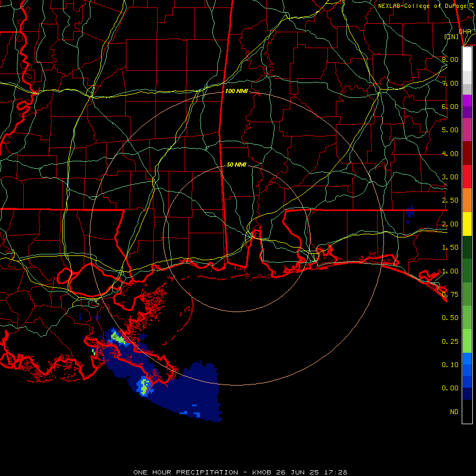Click the '8.00' legend value
The image size is (476, 476).
coord(450,59)
